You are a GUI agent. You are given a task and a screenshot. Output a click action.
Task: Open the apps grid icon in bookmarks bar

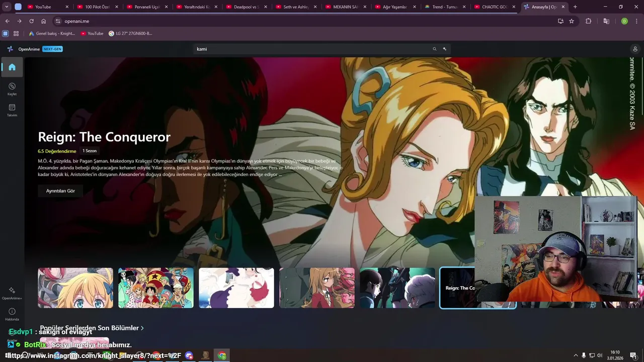pyautogui.click(x=16, y=34)
